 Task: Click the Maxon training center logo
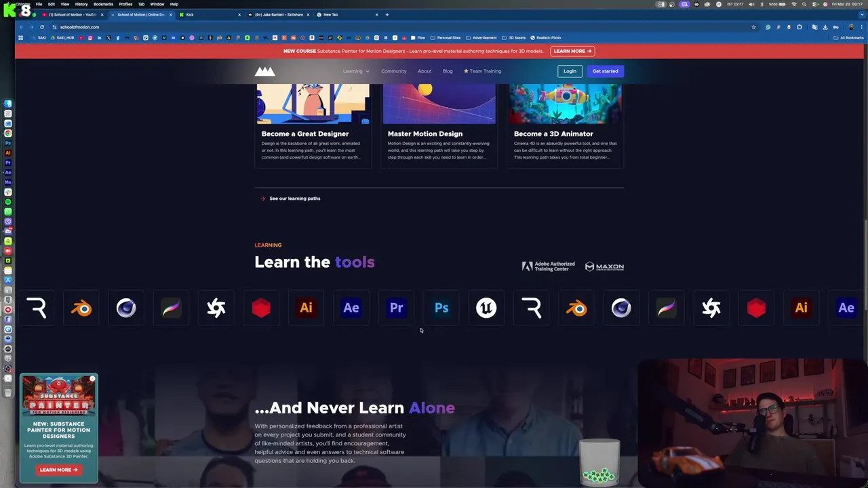pos(604,266)
